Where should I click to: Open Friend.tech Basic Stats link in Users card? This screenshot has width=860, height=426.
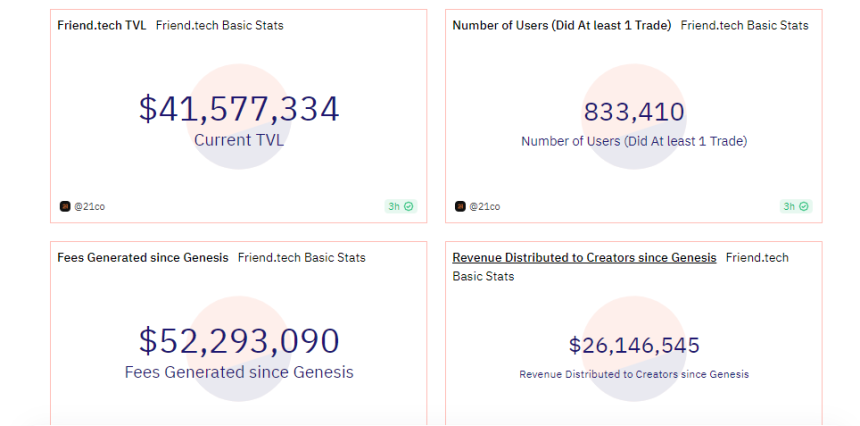click(745, 25)
